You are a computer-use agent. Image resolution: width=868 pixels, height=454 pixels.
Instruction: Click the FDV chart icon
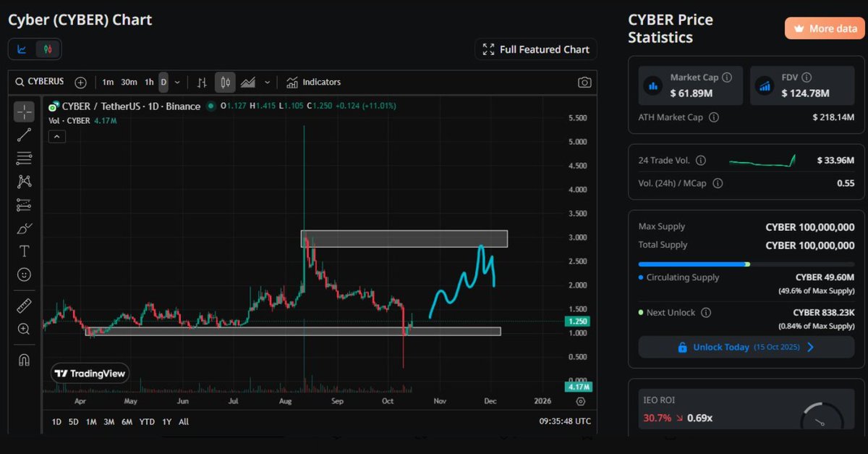(x=765, y=85)
